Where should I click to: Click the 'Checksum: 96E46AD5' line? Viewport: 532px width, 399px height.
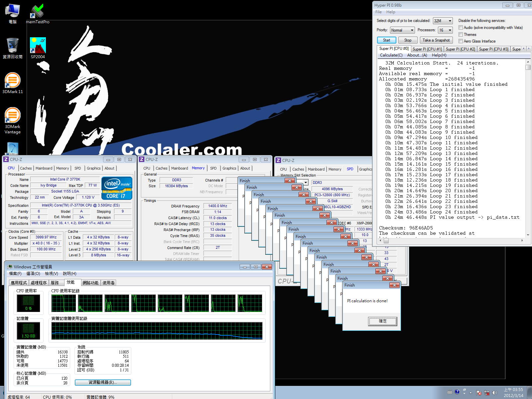[406, 228]
